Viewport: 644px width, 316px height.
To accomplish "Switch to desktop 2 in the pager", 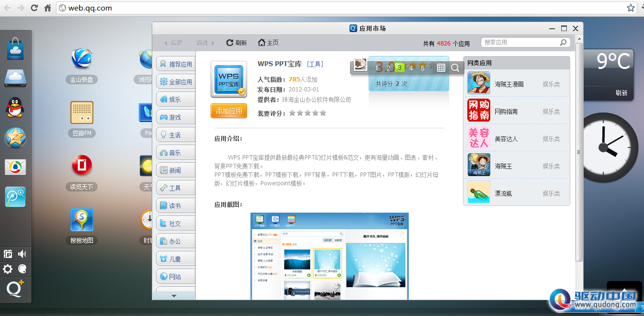I will 388,68.
